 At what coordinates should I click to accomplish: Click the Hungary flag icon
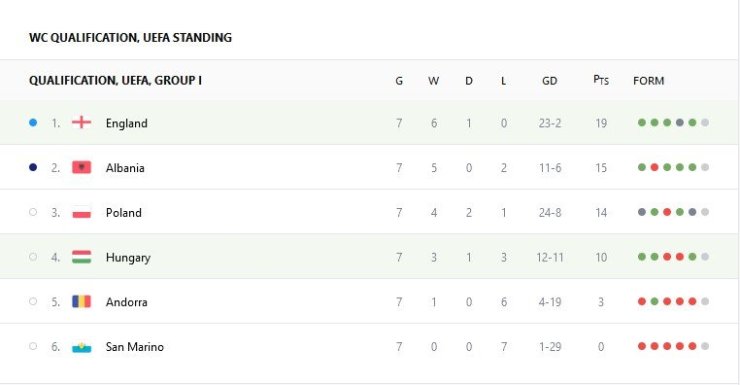click(81, 257)
